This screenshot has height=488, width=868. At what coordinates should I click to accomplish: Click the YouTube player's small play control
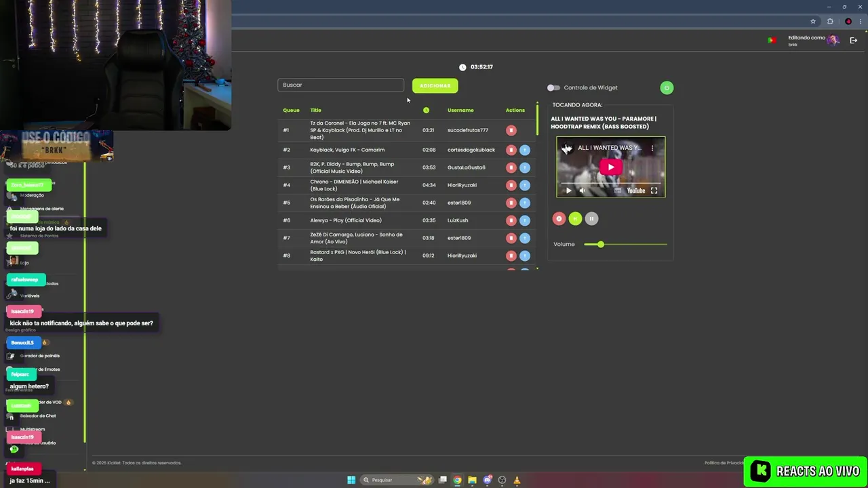point(568,190)
